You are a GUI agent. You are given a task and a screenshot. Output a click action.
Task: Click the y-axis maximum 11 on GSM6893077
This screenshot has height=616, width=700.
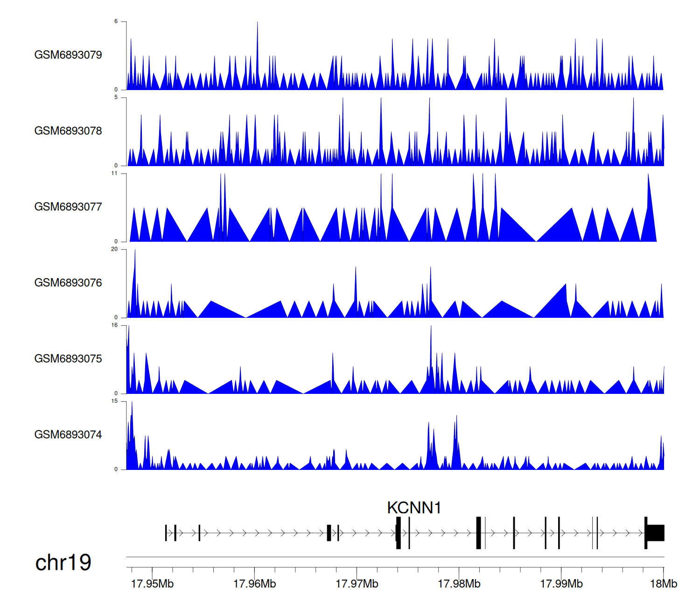[x=114, y=173]
